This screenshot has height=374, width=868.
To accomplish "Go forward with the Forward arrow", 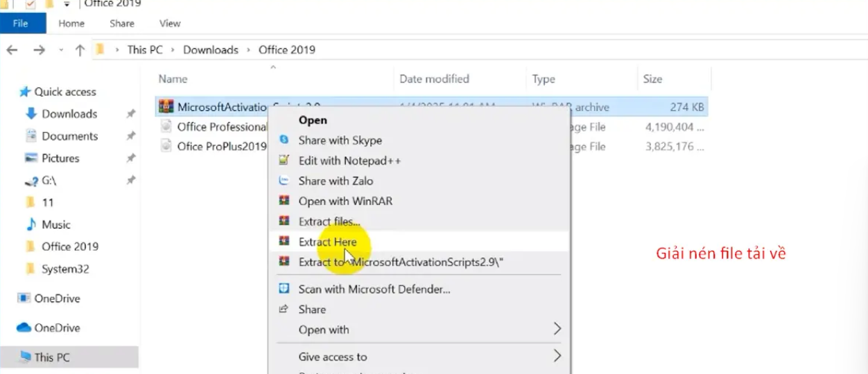I will pos(39,50).
